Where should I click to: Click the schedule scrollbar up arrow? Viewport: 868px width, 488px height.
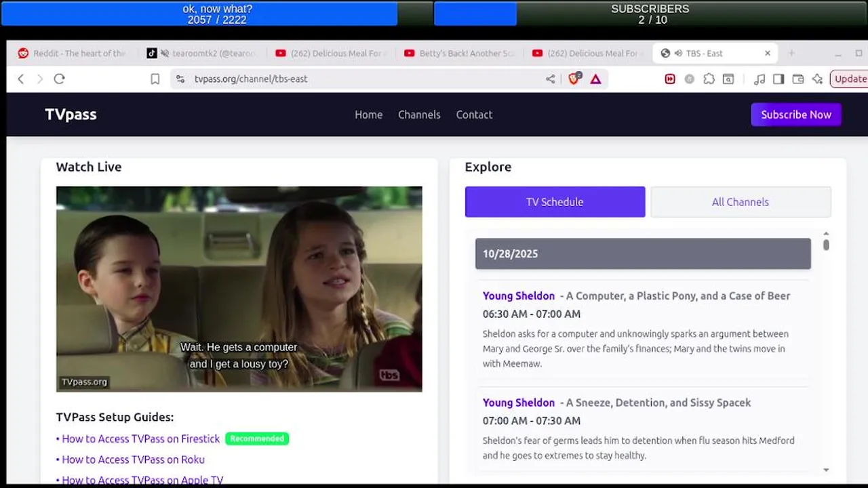click(826, 234)
